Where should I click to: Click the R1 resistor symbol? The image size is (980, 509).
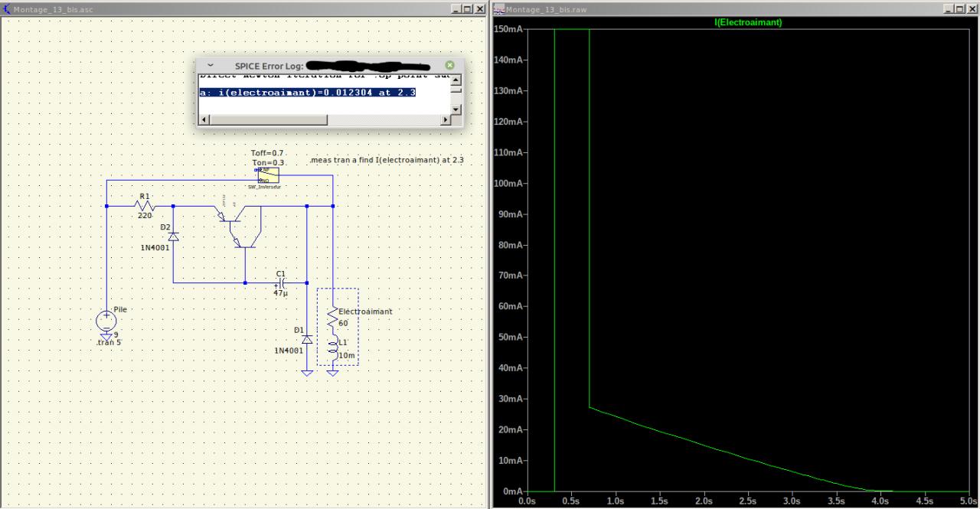[144, 205]
